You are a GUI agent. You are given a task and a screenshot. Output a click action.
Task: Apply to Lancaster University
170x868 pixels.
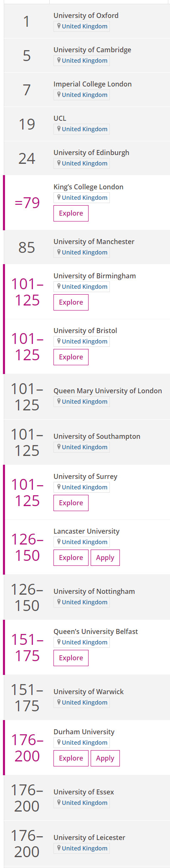coord(105,557)
